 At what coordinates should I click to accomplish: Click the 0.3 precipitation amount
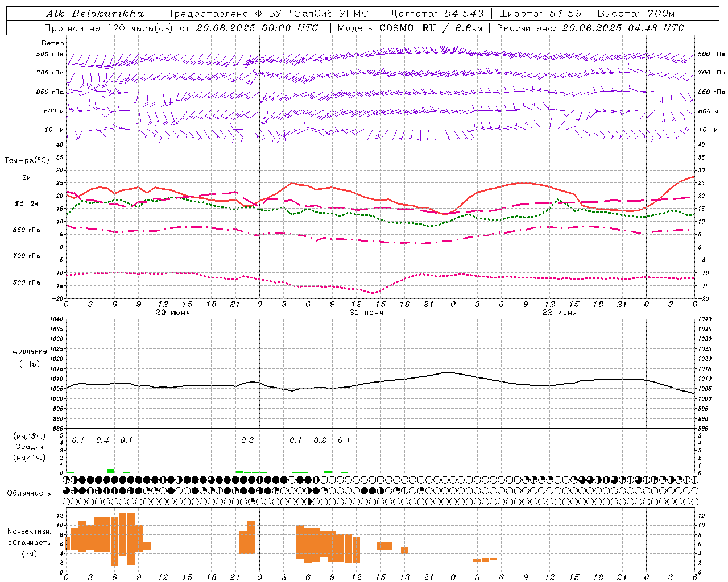[247, 440]
